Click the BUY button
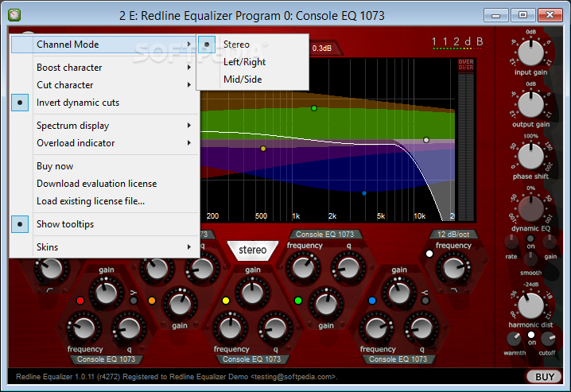This screenshot has height=392, width=571. click(544, 377)
